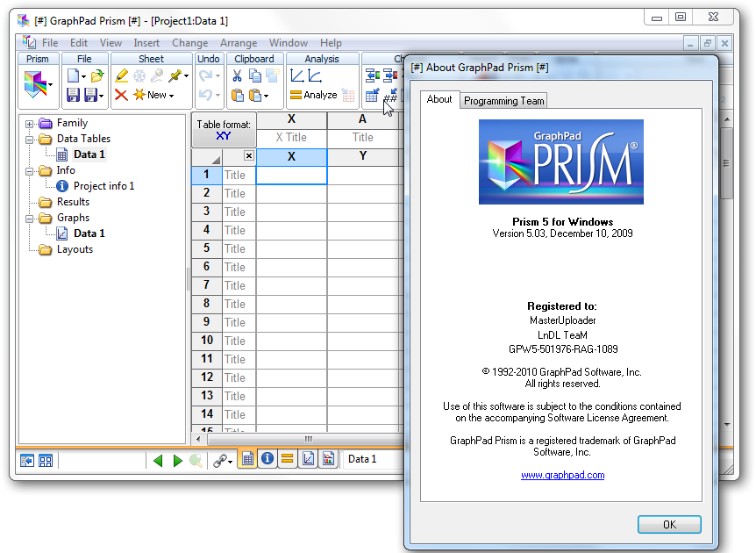Show results via yellow bars icon
This screenshot has height=553, width=756.
(288, 459)
